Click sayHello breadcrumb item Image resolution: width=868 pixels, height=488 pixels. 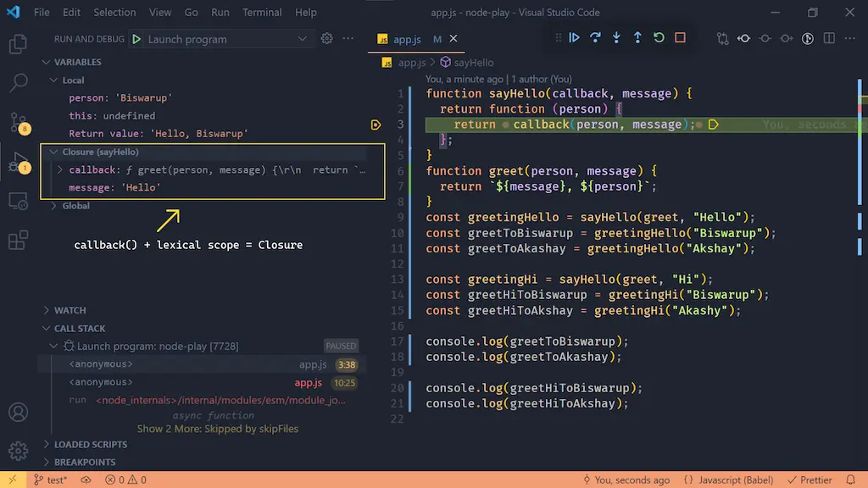tap(467, 63)
